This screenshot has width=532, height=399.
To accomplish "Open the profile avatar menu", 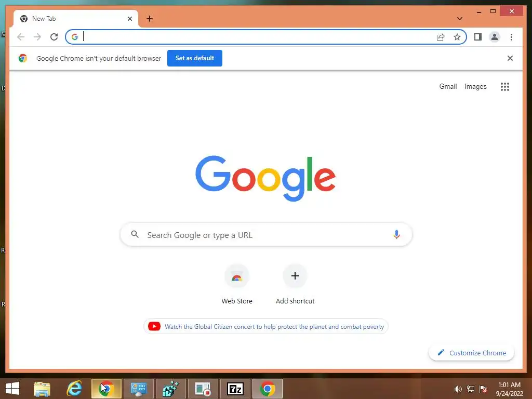I will point(495,37).
